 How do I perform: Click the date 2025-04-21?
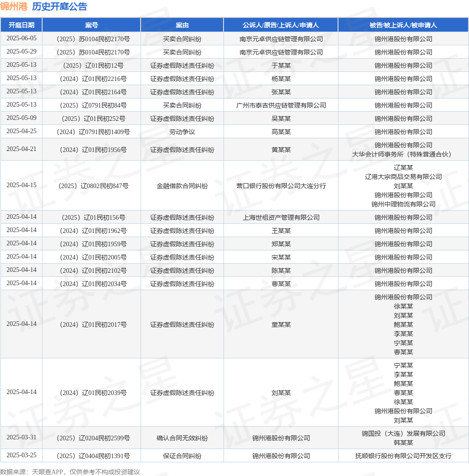coord(21,149)
